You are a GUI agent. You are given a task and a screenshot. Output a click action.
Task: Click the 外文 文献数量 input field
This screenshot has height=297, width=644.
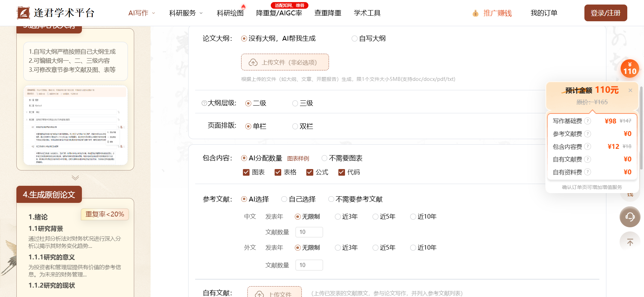click(309, 265)
